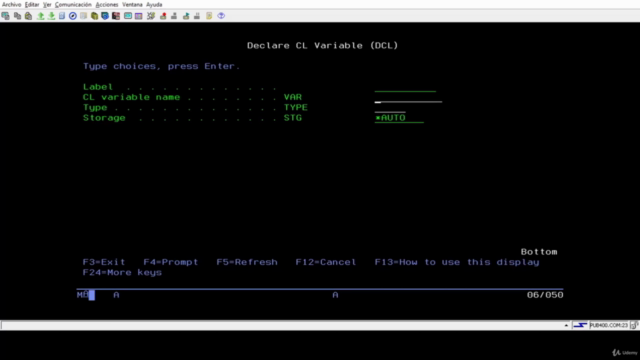Viewport: 640px width, 360px height.
Task: Open the Comunicación menu
Action: 73,4
